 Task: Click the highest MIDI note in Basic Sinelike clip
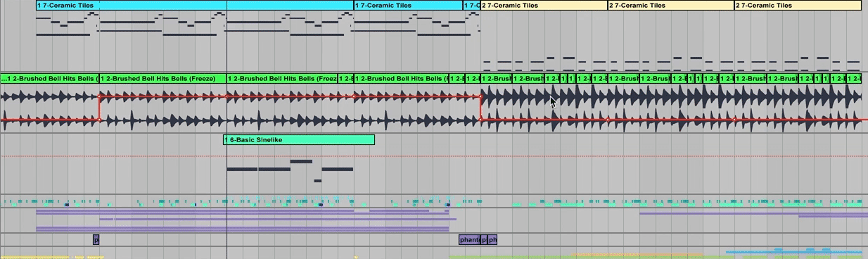tap(301, 161)
